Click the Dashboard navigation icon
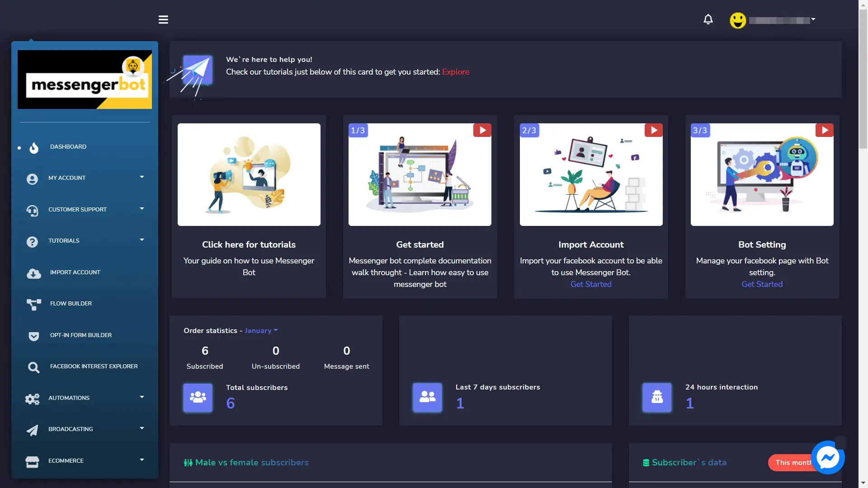Image resolution: width=868 pixels, height=488 pixels. click(x=33, y=146)
